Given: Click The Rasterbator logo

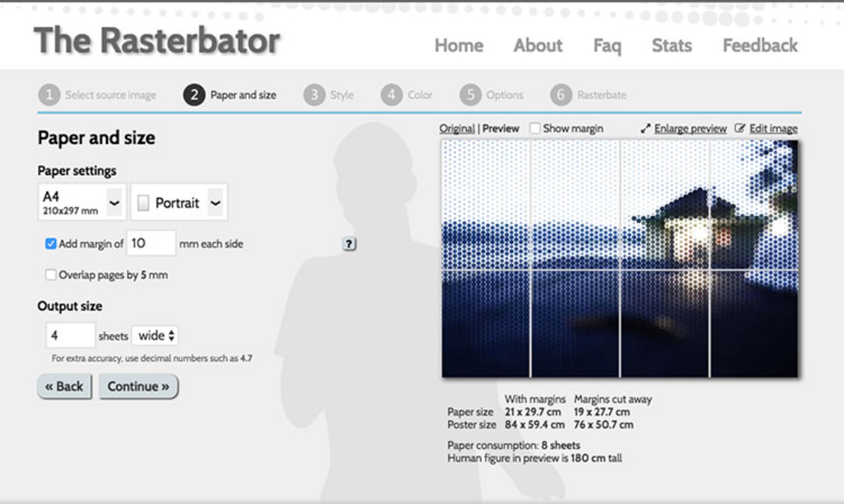Looking at the screenshot, I should pyautogui.click(x=157, y=40).
